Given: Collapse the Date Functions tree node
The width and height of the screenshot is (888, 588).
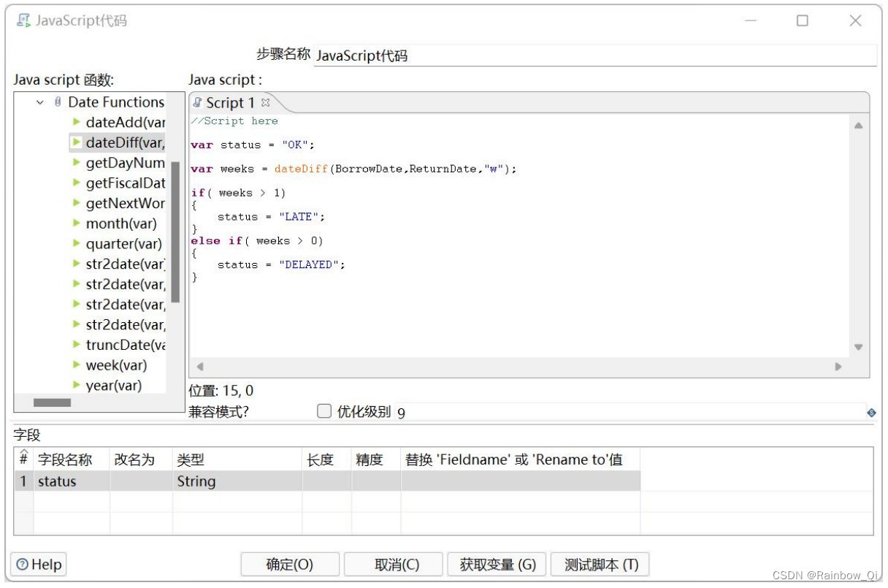Looking at the screenshot, I should click(40, 103).
